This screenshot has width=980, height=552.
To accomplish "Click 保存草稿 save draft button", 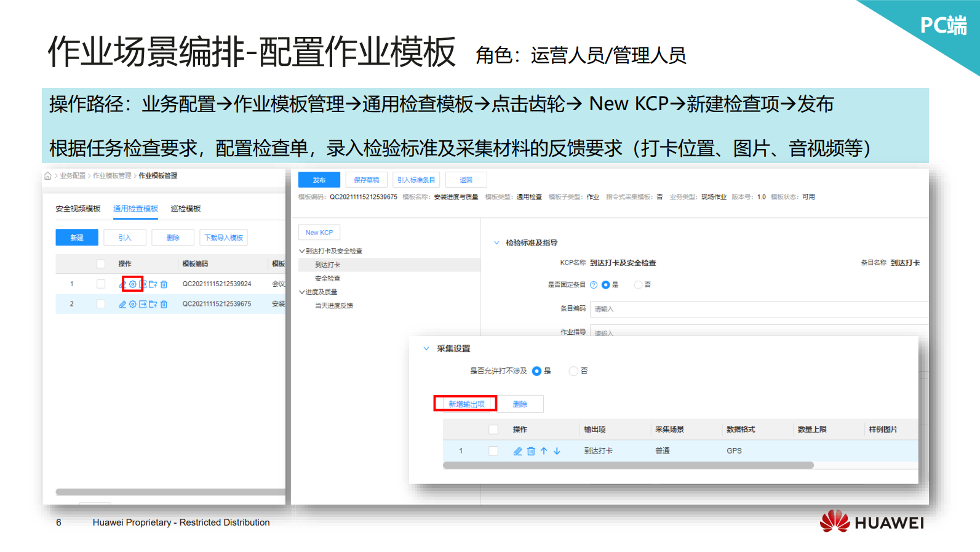I will (x=367, y=180).
